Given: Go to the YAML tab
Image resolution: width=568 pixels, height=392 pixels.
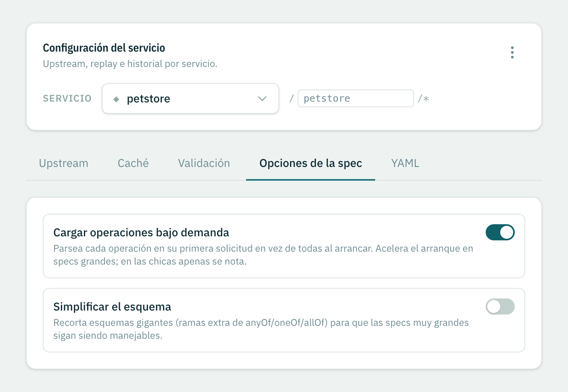Looking at the screenshot, I should coord(405,163).
